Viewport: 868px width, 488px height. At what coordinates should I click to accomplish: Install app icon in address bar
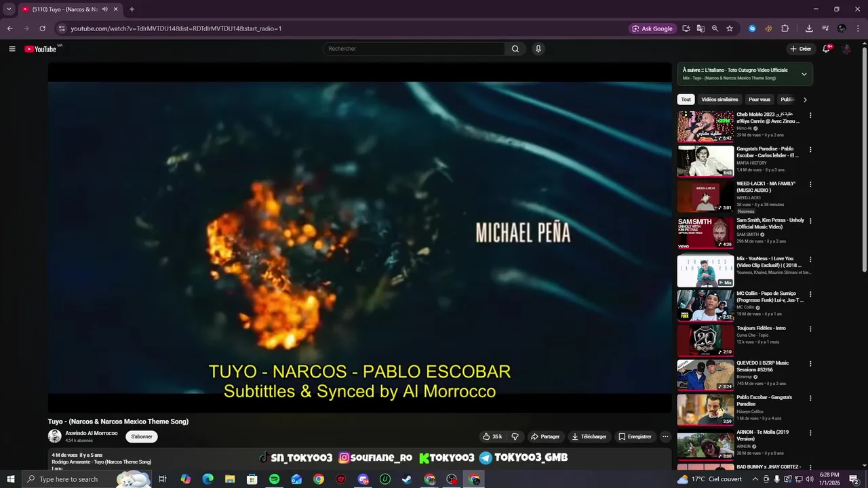coord(686,28)
